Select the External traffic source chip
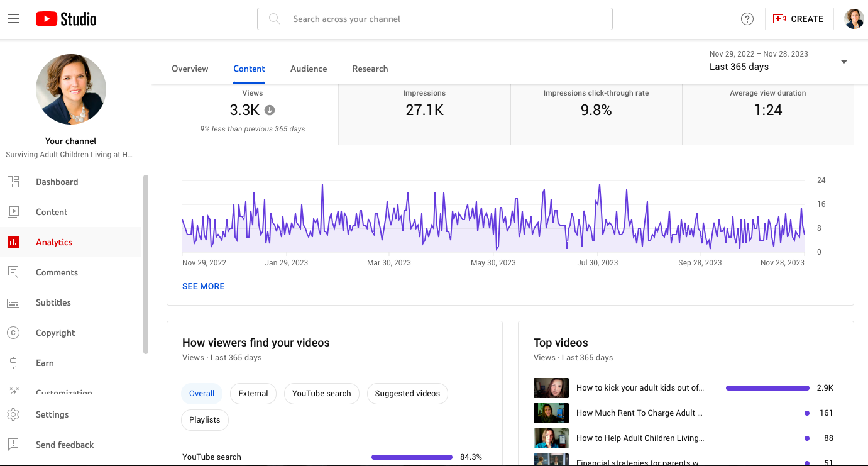 pos(253,393)
